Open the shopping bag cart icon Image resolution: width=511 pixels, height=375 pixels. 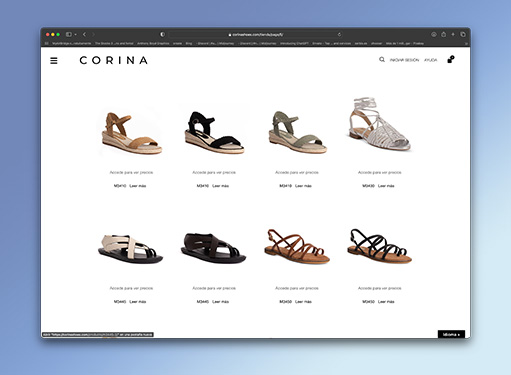click(451, 60)
